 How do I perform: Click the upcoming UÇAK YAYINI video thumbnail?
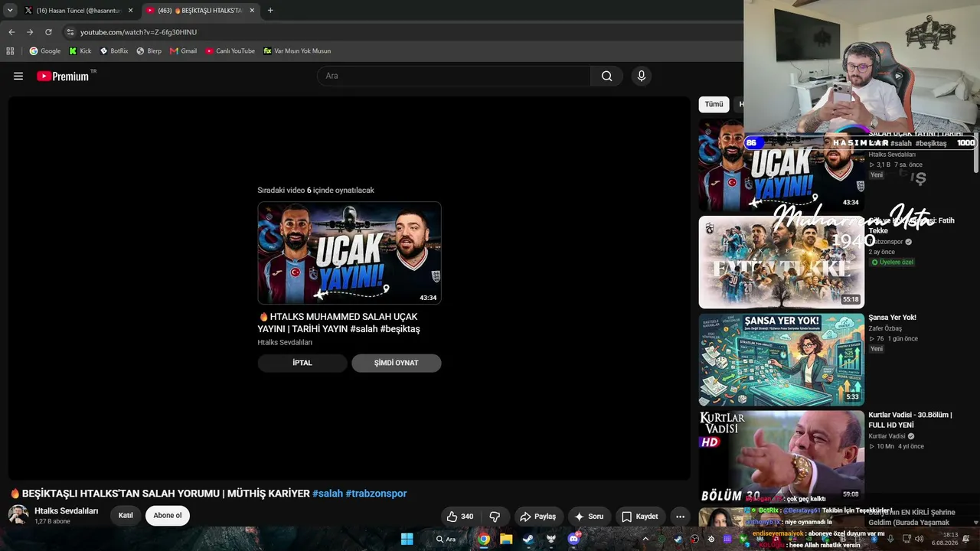[350, 253]
